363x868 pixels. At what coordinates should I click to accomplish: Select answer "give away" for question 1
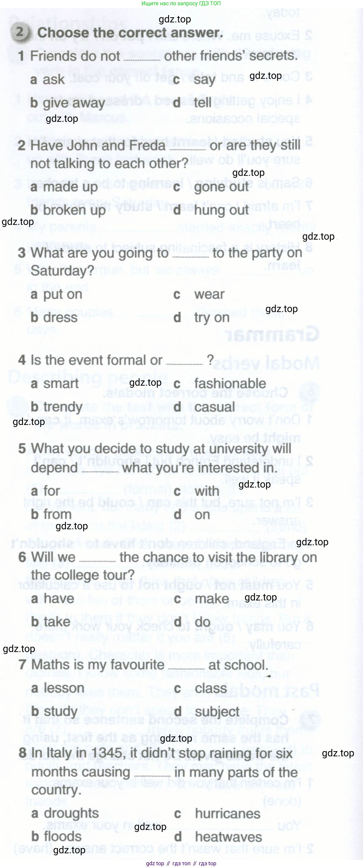pos(74,103)
